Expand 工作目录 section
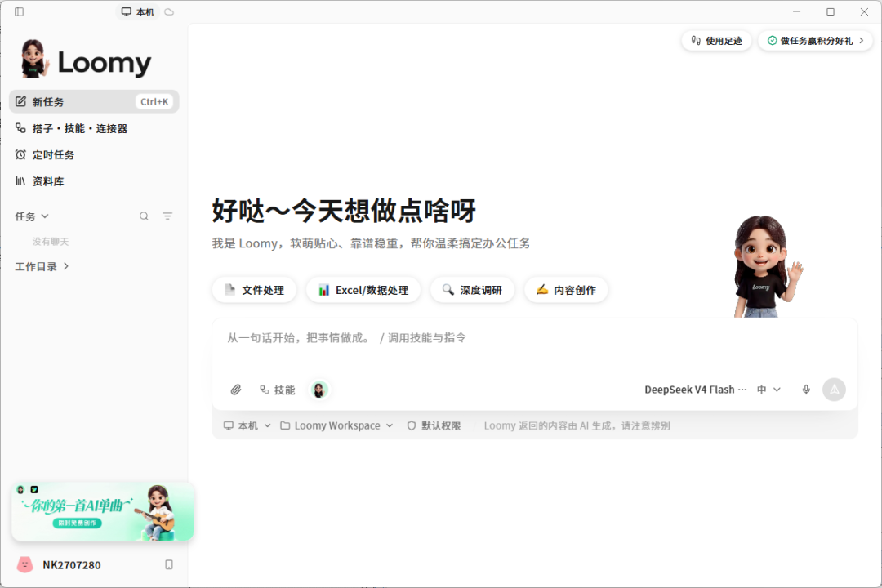The height and width of the screenshot is (588, 882). [42, 266]
